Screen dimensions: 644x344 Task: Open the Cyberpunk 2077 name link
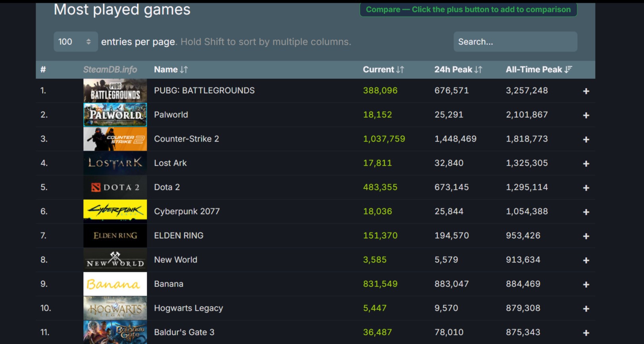pyautogui.click(x=187, y=212)
